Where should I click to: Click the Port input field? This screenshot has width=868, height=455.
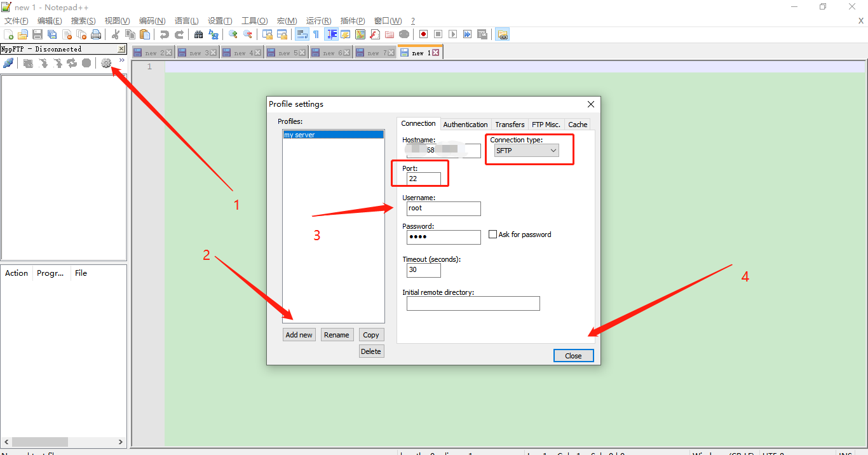click(x=424, y=179)
